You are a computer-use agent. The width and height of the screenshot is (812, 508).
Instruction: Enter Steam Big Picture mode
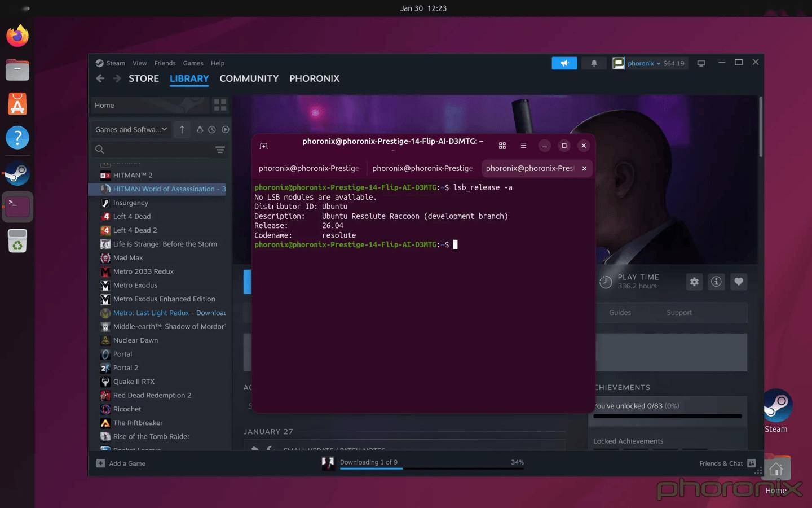pos(701,63)
